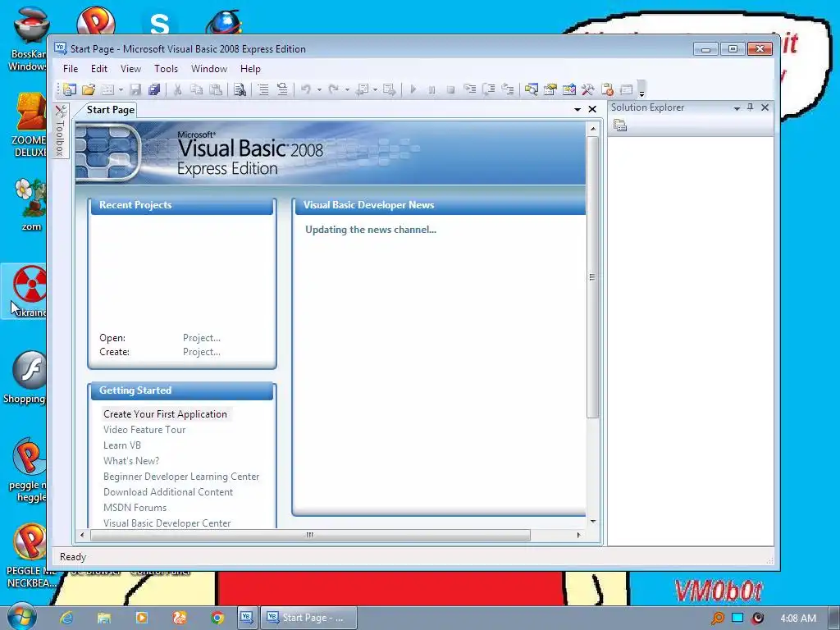
Task: Click the Uncomment lines icon
Action: pos(282,89)
